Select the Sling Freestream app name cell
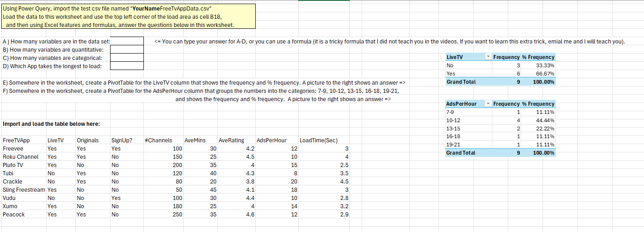644x232 pixels. [x=23, y=190]
